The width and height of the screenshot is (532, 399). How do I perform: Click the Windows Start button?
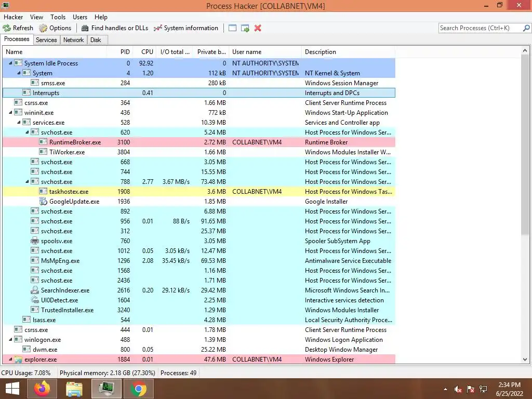[12, 389]
